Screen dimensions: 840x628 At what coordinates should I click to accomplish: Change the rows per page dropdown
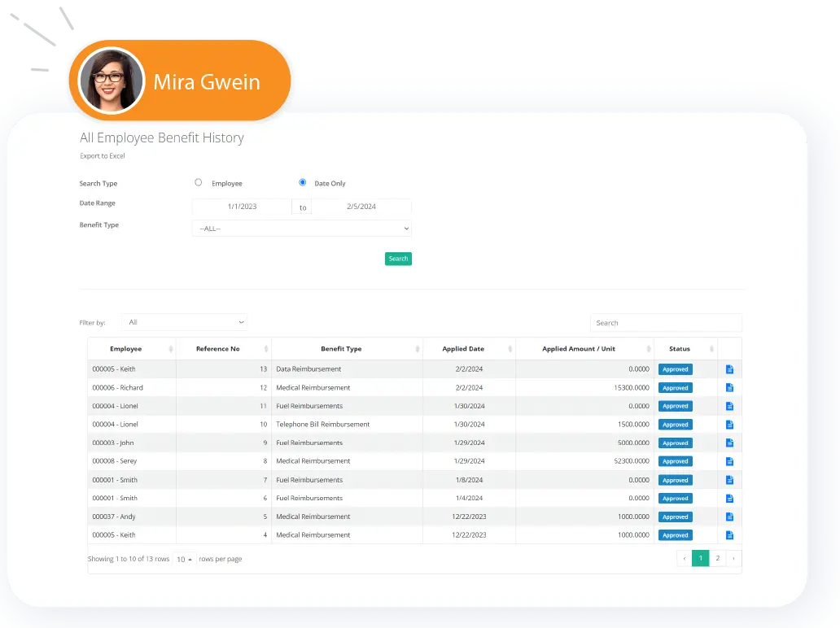pyautogui.click(x=184, y=559)
